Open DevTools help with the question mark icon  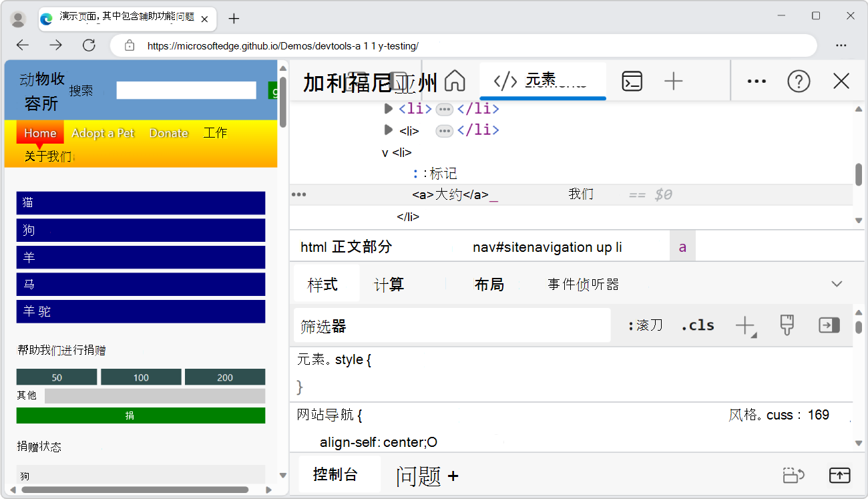tap(799, 81)
